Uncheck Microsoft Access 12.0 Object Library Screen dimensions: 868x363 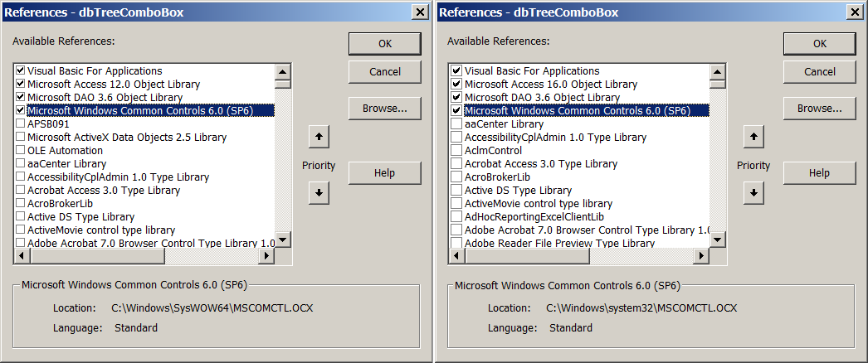[21, 84]
